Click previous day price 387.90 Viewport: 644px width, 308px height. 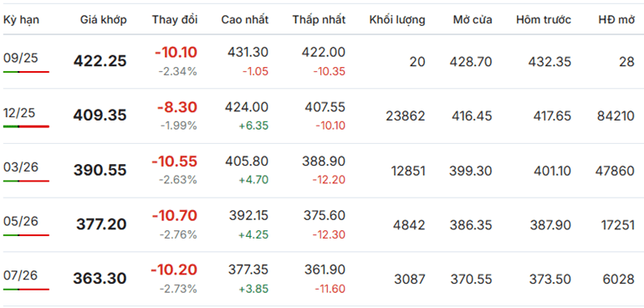pyautogui.click(x=550, y=225)
